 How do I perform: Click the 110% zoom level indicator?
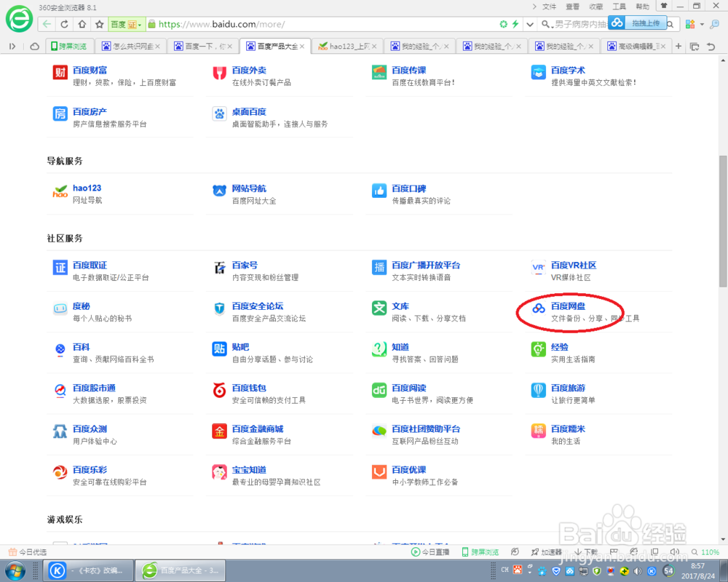[x=705, y=552]
